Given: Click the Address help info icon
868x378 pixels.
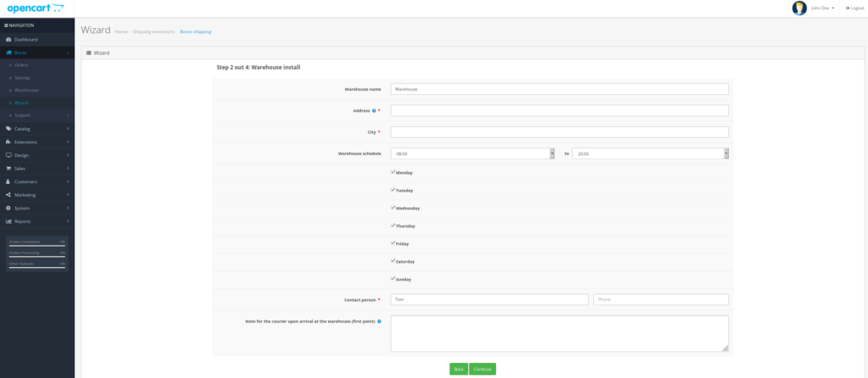Looking at the screenshot, I should (x=374, y=110).
